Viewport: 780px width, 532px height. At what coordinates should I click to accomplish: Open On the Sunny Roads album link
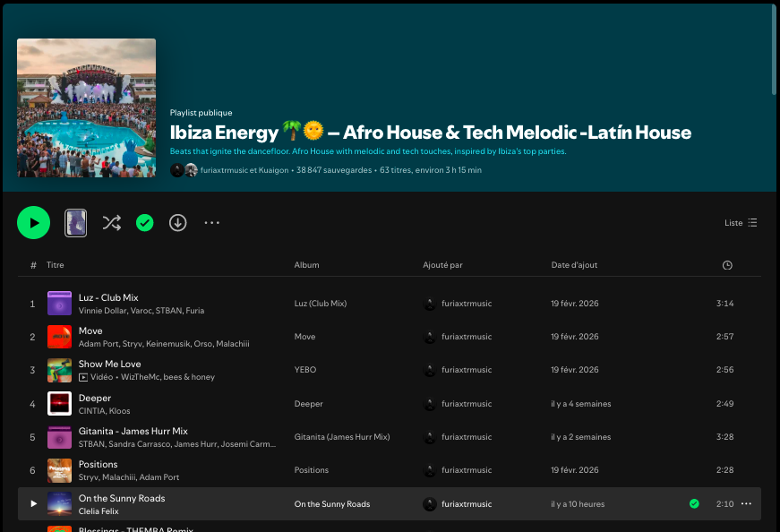point(332,504)
